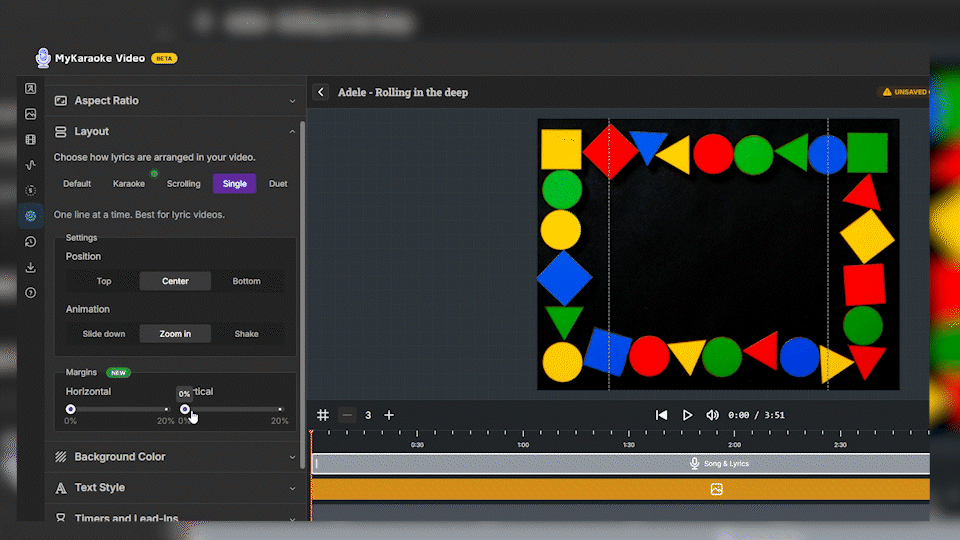Choose the Zoom in animation
The image size is (960, 540).
coord(175,334)
